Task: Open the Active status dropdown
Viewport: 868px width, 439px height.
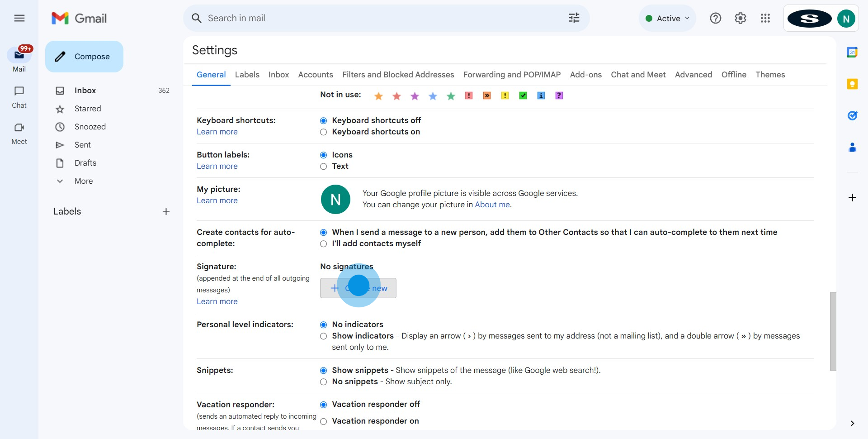Action: (668, 18)
